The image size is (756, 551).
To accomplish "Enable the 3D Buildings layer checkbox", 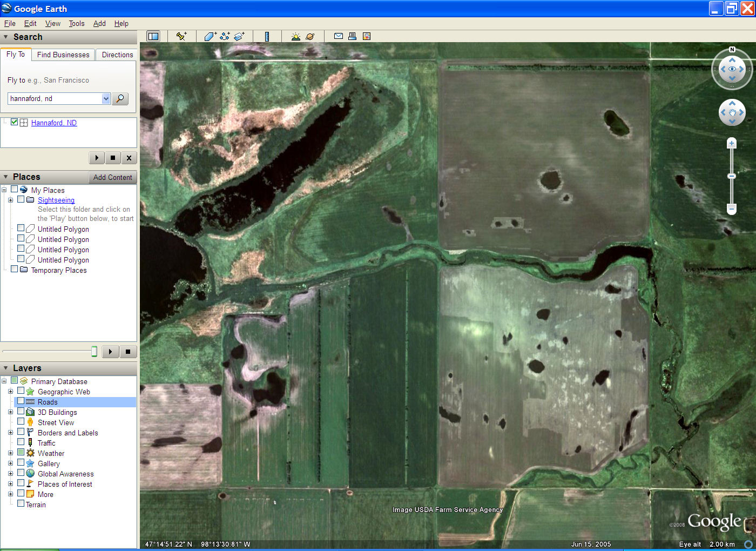I will [21, 412].
